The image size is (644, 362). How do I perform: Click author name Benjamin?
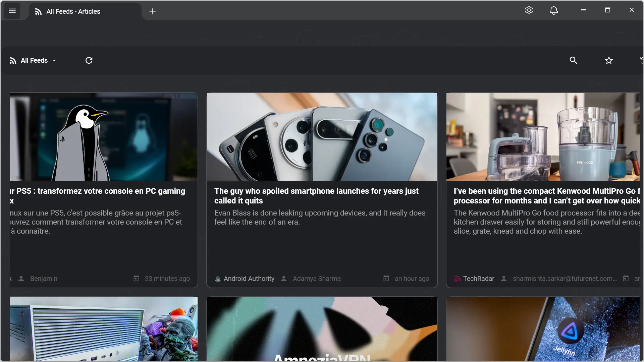tap(44, 279)
